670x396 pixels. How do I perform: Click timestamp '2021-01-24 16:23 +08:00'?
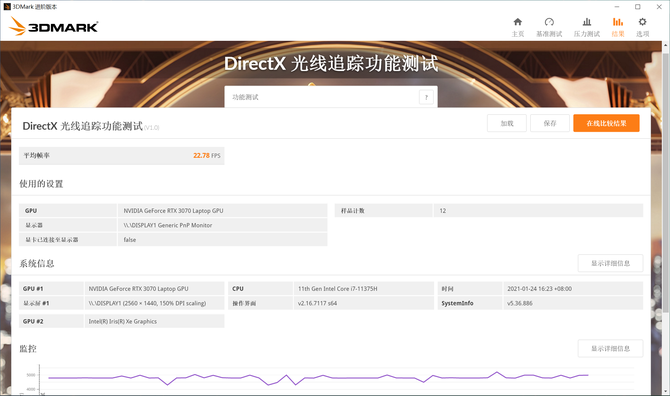point(573,289)
